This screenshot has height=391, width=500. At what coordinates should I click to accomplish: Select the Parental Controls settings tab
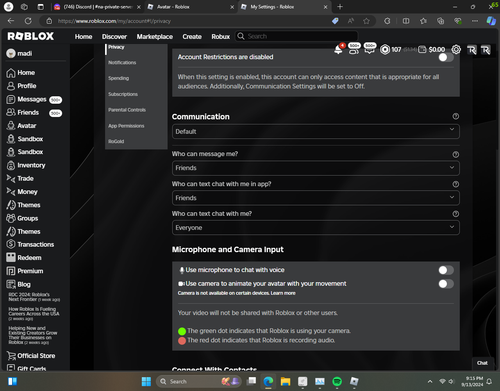(127, 110)
